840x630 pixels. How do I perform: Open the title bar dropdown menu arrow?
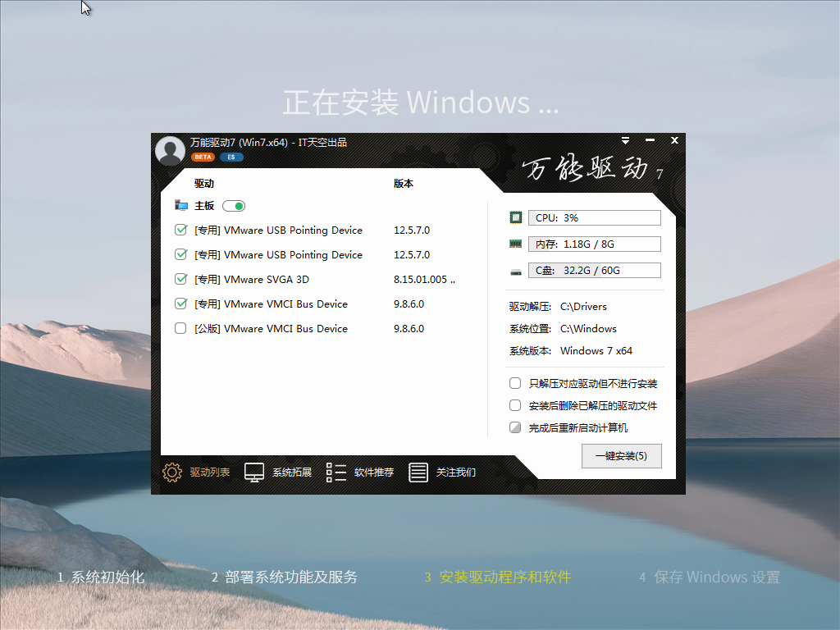[x=625, y=141]
